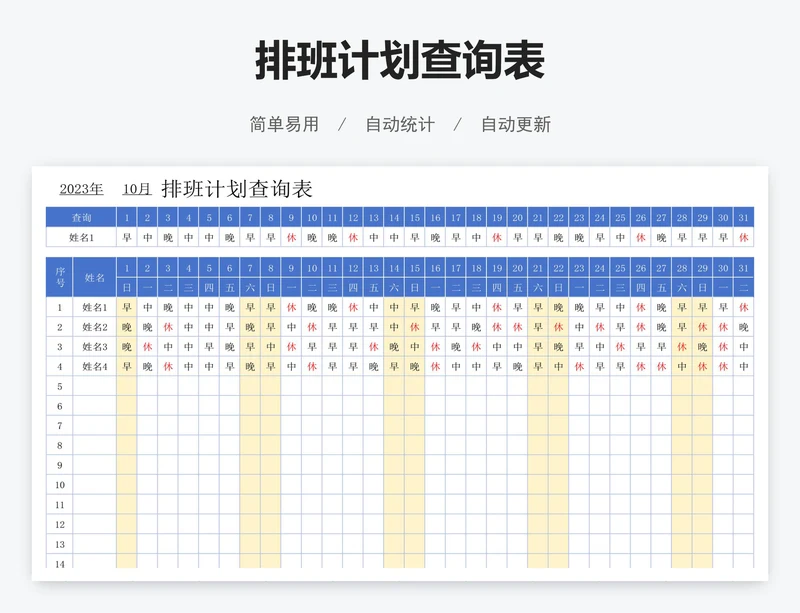Viewport: 800px width, 613px height.
Task: Click the sheet title next to 10月
Action: (x=237, y=189)
